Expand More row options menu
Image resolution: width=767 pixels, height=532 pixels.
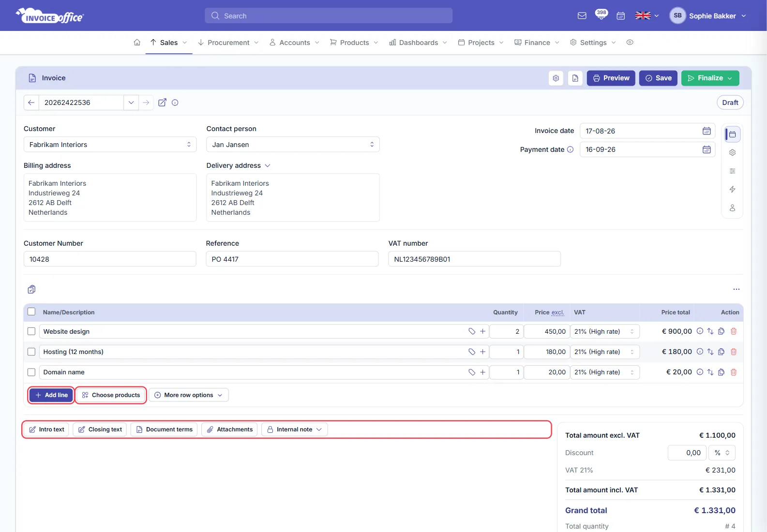[188, 395]
